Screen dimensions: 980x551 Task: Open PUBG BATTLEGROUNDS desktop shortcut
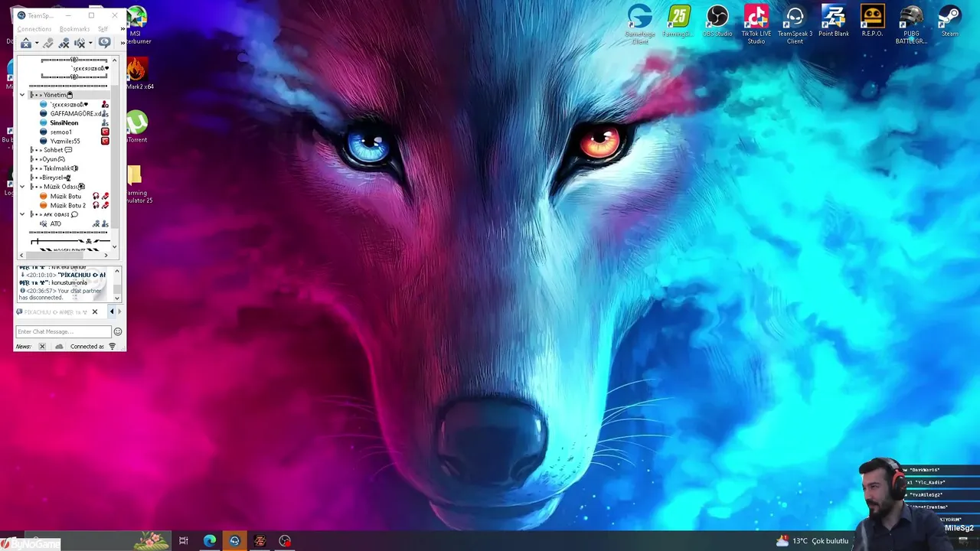(911, 24)
